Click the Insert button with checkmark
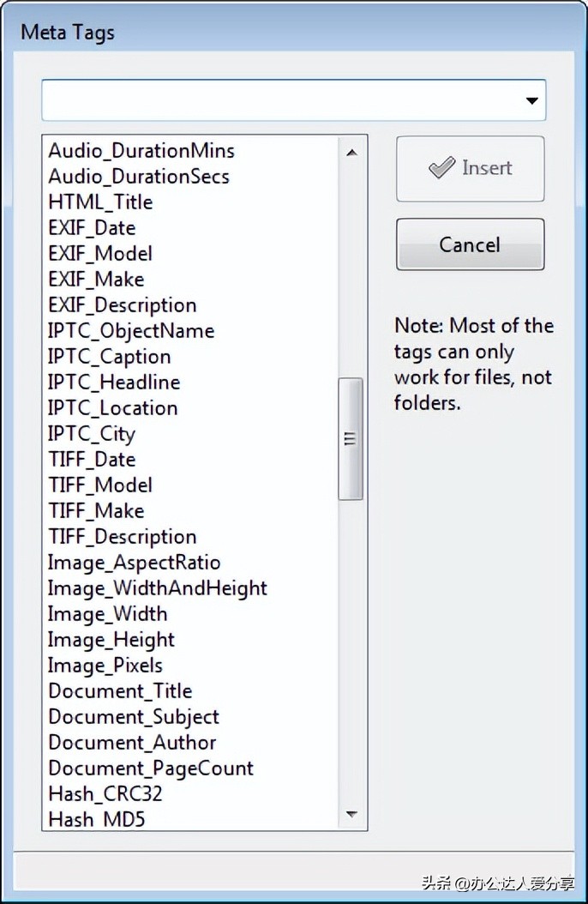Viewport: 588px width, 904px height. 470,168
